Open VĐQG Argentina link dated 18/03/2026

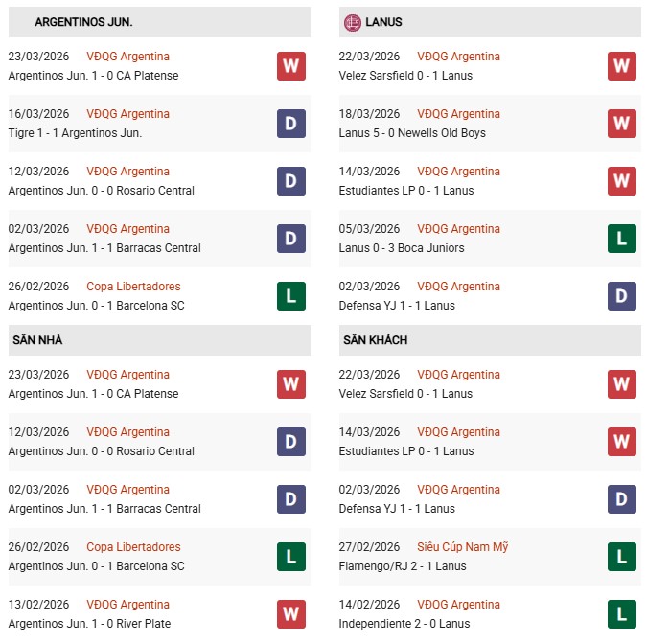(458, 114)
